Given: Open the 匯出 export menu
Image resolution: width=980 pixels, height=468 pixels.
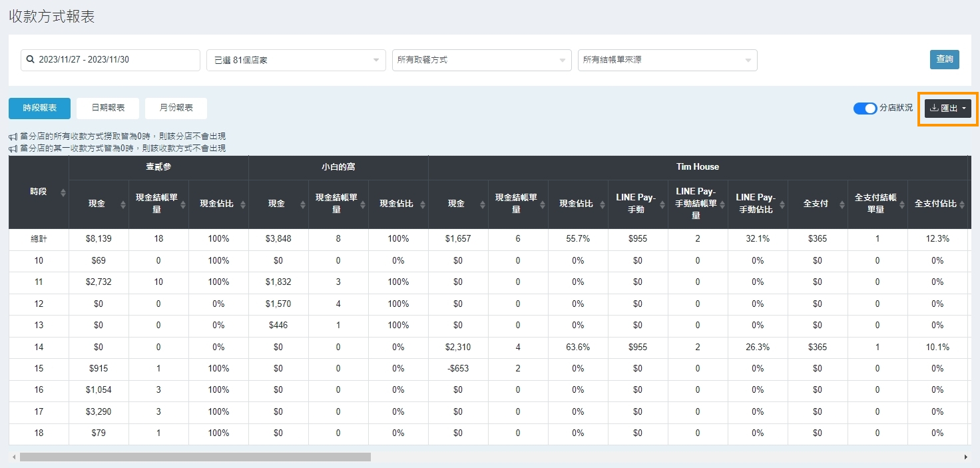Looking at the screenshot, I should 948,109.
